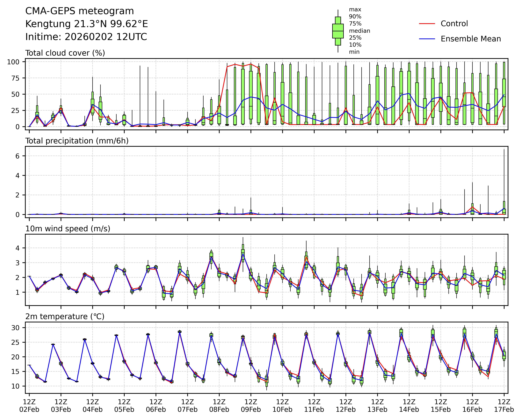Click the Initime 20260202 12UTC text
The height and width of the screenshot is (420, 521).
(x=86, y=37)
